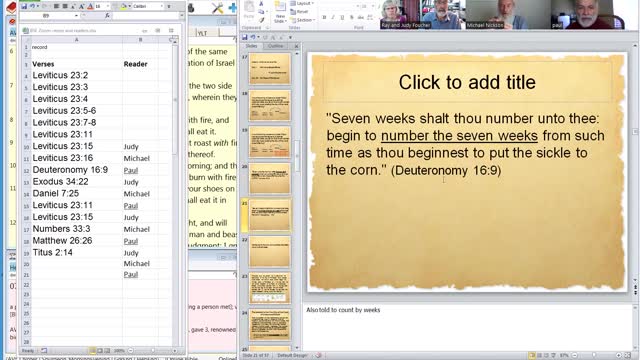Open Customize Quick Access Toolbar arrow
Screen dimensions: 640x360
290,37
